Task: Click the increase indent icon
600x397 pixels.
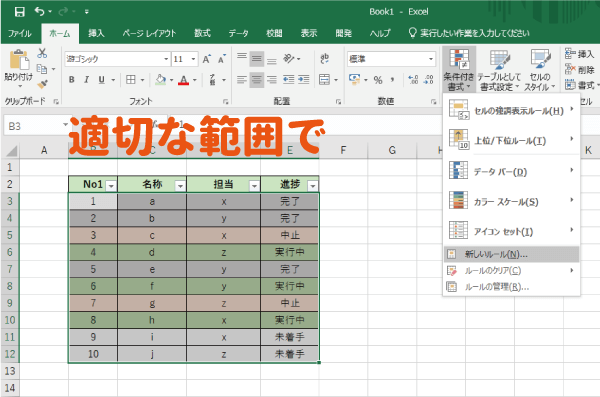Action: [304, 80]
